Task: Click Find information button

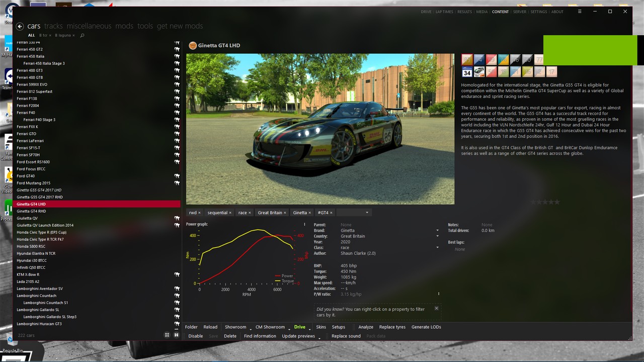Action: 260,336
